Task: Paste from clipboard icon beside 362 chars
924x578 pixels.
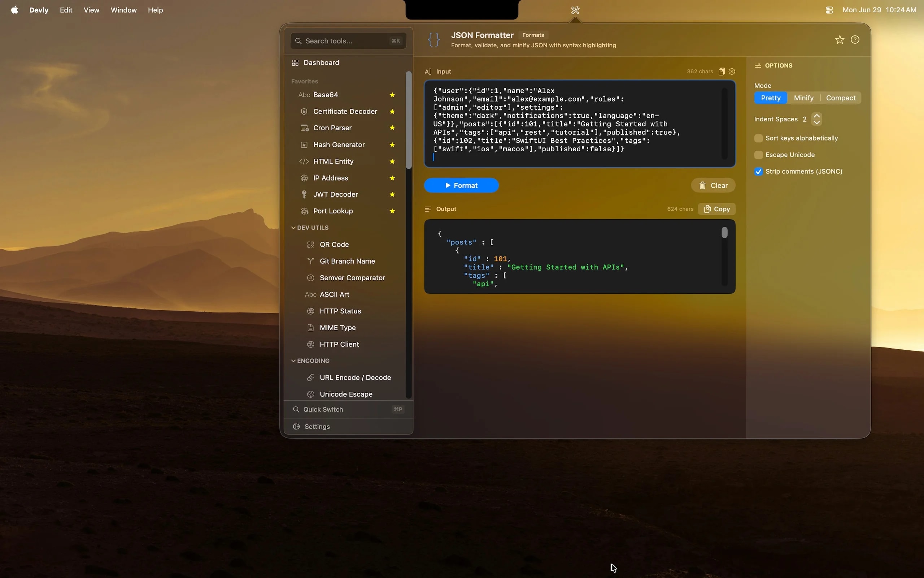Action: coord(722,72)
